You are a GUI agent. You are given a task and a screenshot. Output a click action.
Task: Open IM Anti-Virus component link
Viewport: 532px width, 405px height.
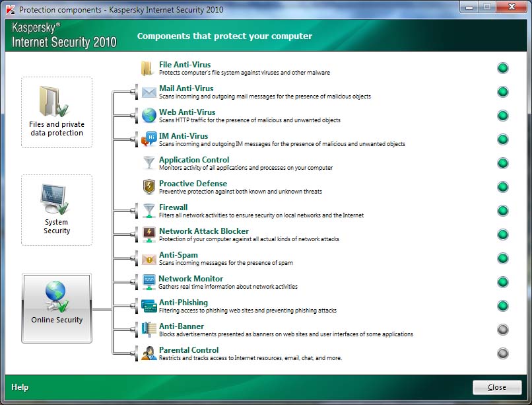click(183, 136)
